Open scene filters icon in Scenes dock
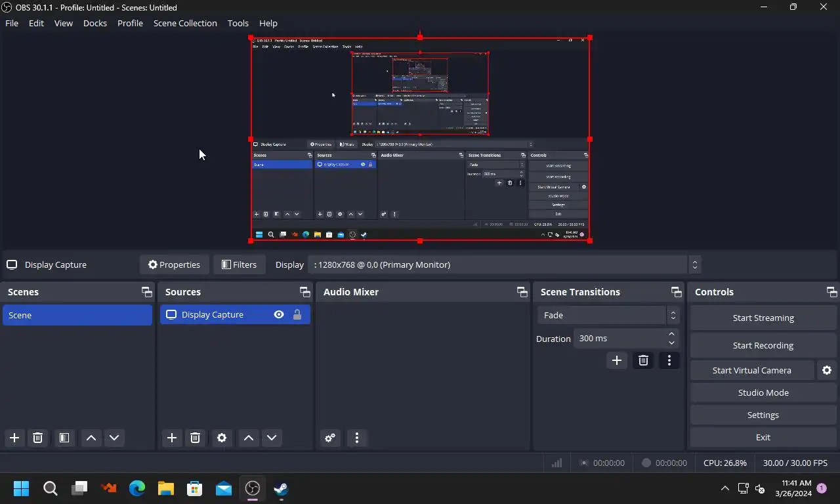This screenshot has height=504, width=840. point(64,438)
